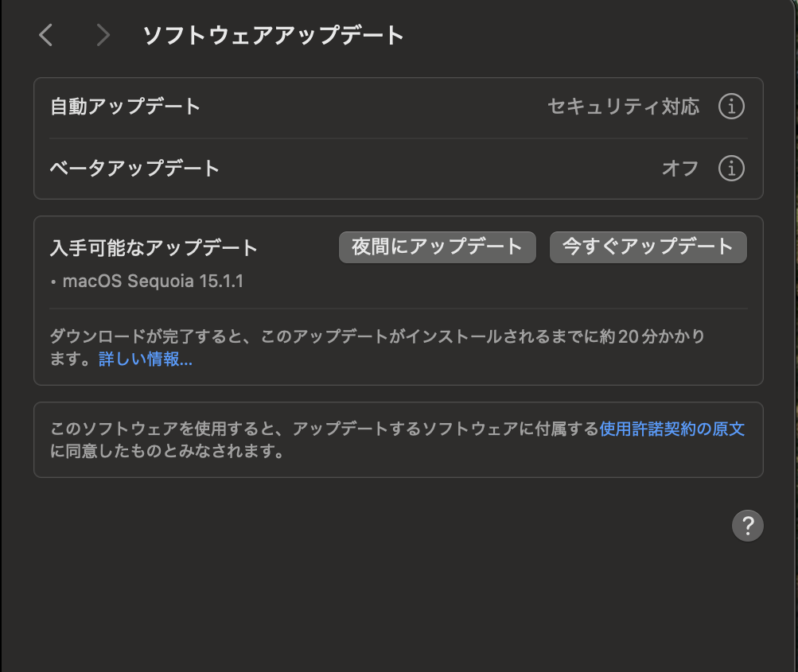Open info for 自動アップデート

pos(731,106)
